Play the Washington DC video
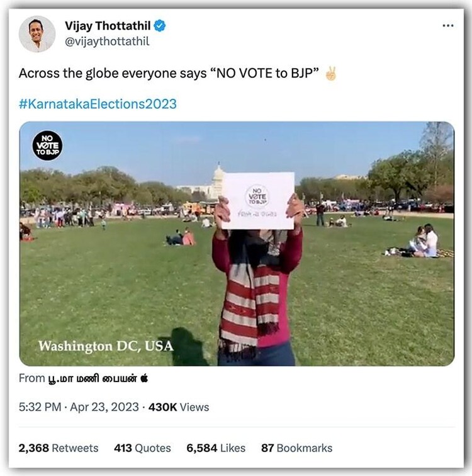Viewport: 472px width, 476px height. coord(237,244)
